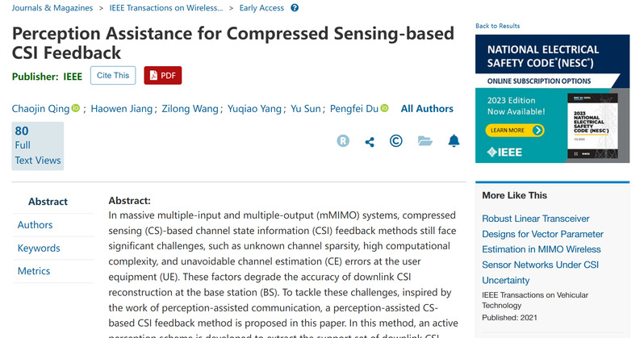Click the Cite This button
The width and height of the screenshot is (644, 338).
(x=112, y=75)
